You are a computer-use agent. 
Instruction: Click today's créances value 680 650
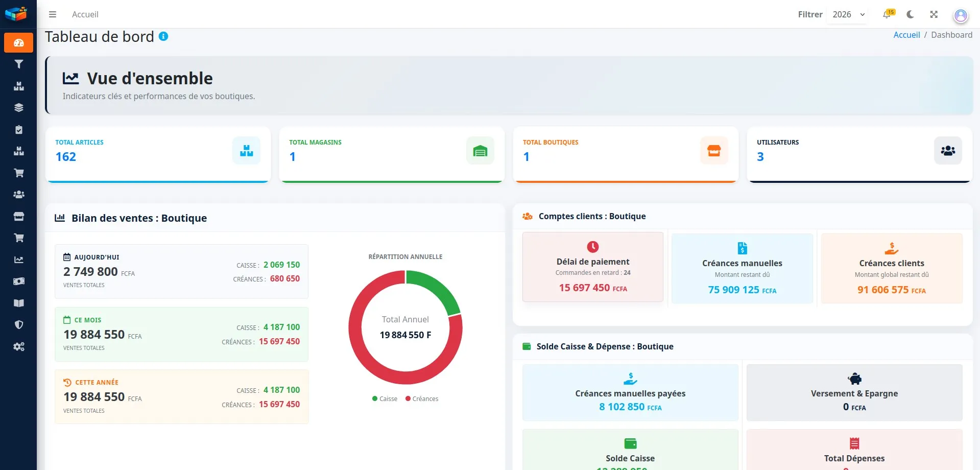pyautogui.click(x=285, y=278)
